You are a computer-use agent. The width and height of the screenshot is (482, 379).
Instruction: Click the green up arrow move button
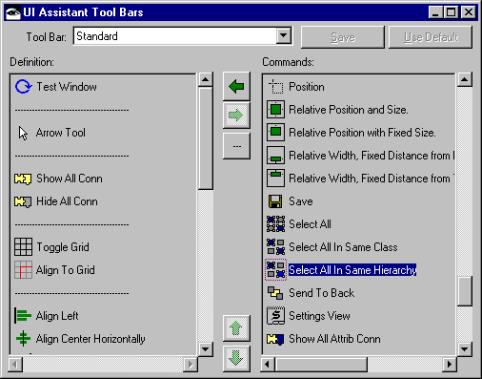(x=236, y=328)
